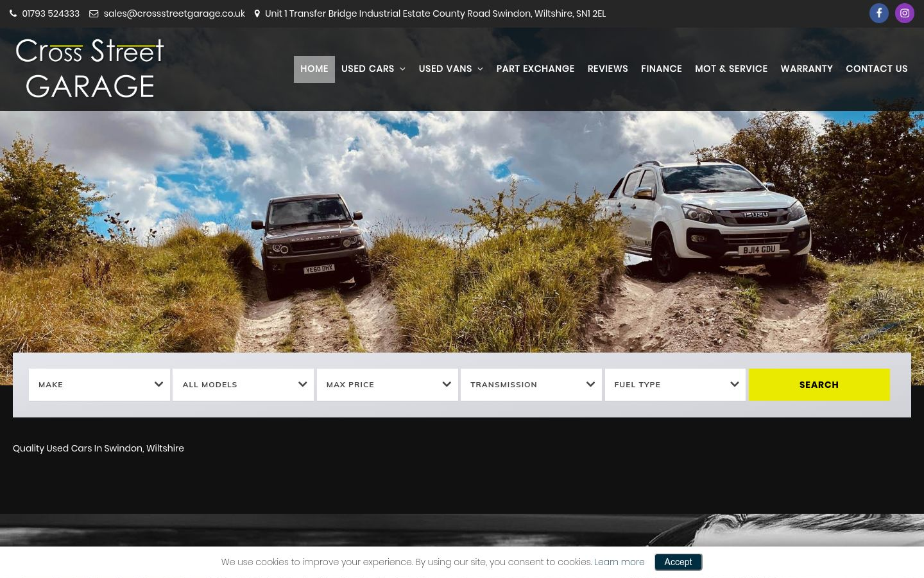Open the Facebook page icon
924x578 pixels.
tap(878, 13)
